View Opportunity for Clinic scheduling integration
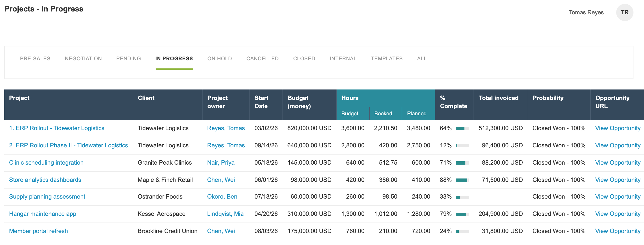This screenshot has height=245, width=644. tap(617, 163)
